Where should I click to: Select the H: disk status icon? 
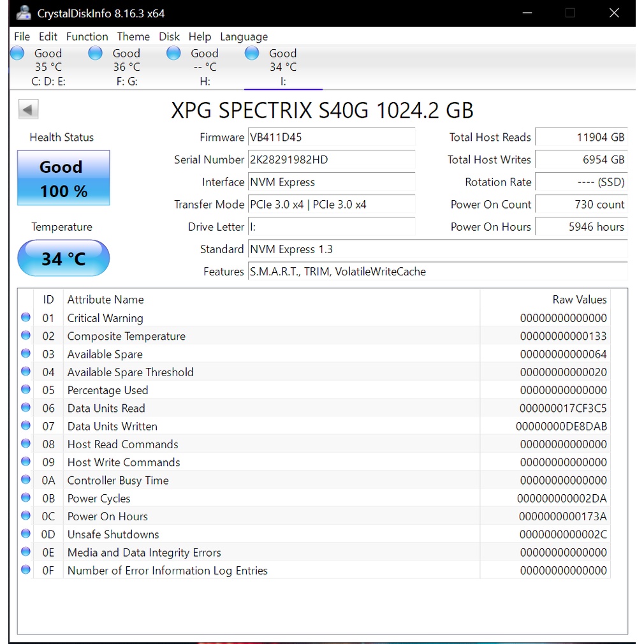(173, 54)
